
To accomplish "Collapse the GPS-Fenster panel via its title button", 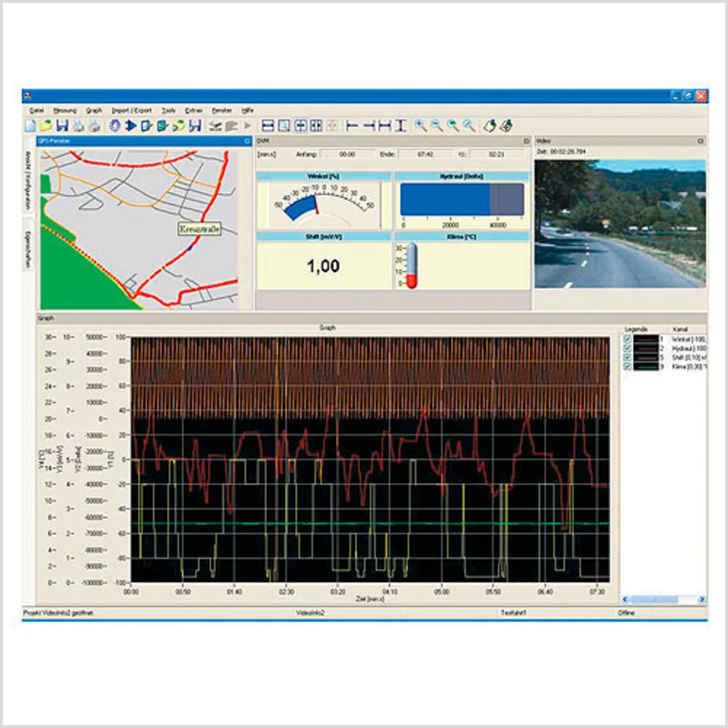I will (247, 141).
